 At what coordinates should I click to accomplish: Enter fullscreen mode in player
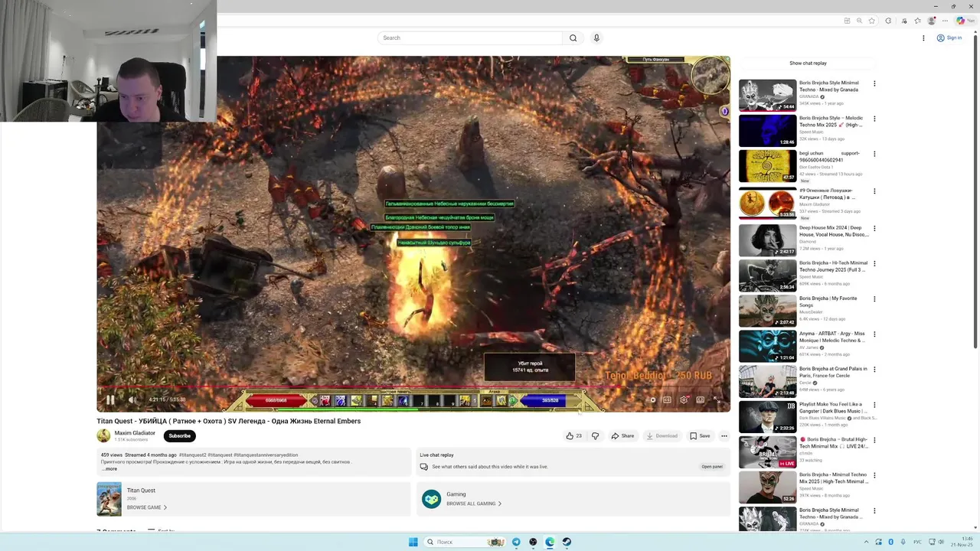(x=717, y=399)
